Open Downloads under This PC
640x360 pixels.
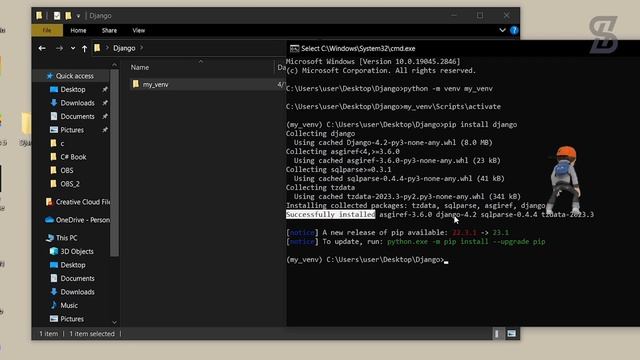[78, 292]
